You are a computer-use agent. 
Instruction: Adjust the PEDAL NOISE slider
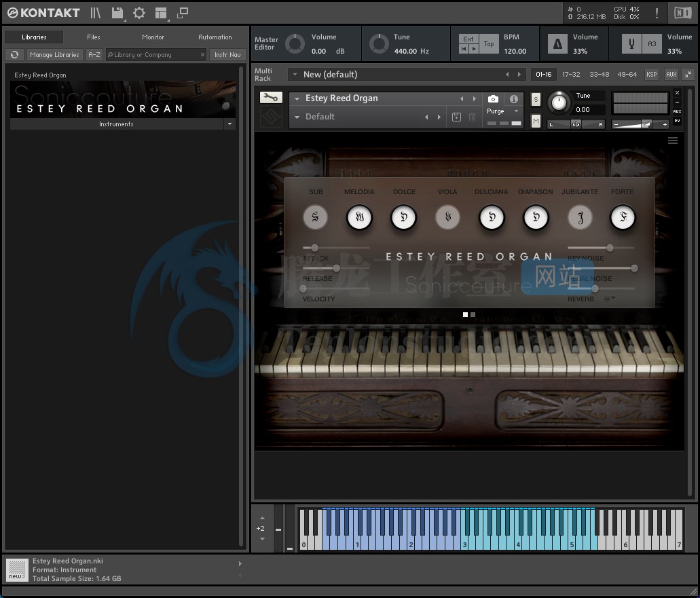pos(634,268)
